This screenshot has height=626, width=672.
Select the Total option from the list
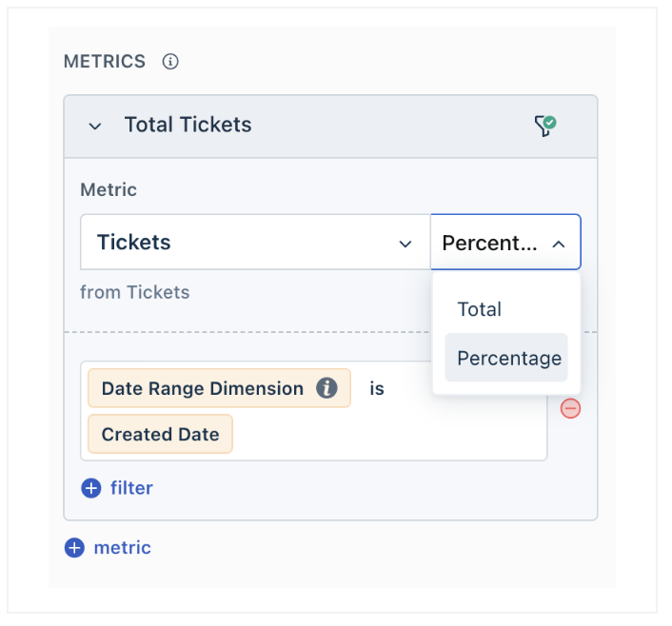pyautogui.click(x=480, y=309)
